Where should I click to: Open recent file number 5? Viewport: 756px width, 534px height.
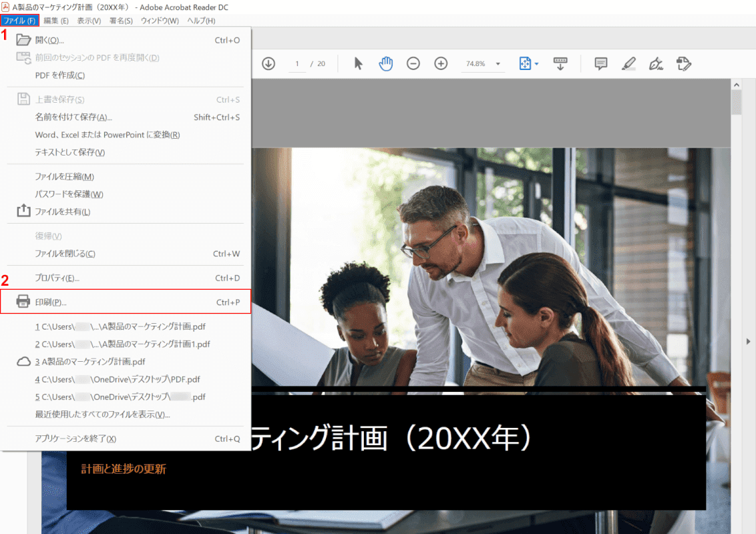[126, 396]
